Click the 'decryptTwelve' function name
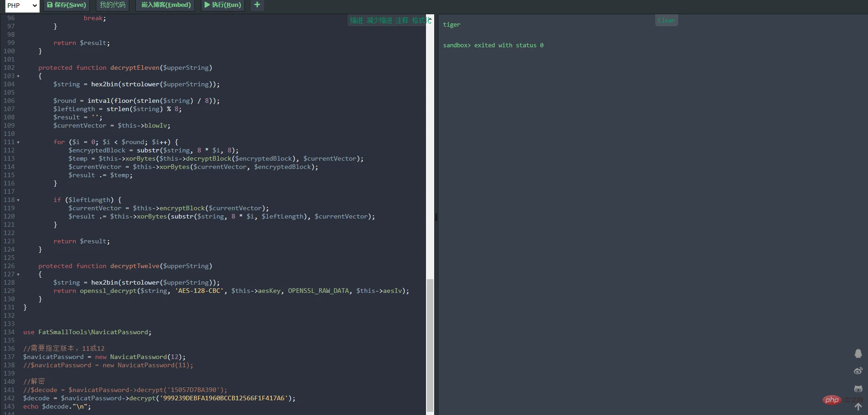This screenshot has width=868, height=415. [x=135, y=266]
